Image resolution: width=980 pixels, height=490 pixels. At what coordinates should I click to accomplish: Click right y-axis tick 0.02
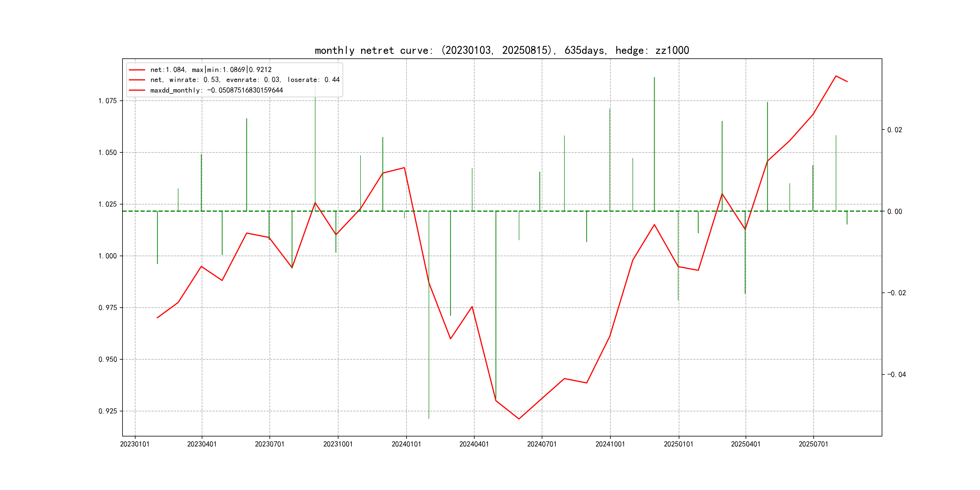click(x=894, y=130)
